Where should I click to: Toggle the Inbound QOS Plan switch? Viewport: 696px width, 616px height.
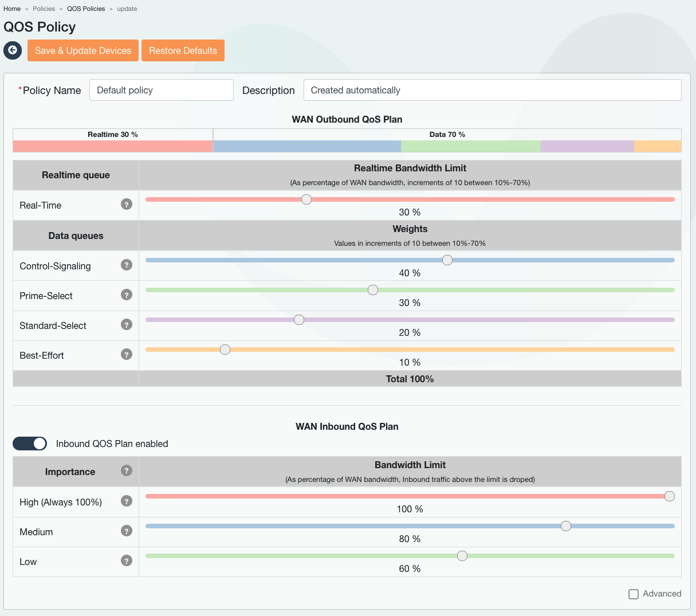30,444
